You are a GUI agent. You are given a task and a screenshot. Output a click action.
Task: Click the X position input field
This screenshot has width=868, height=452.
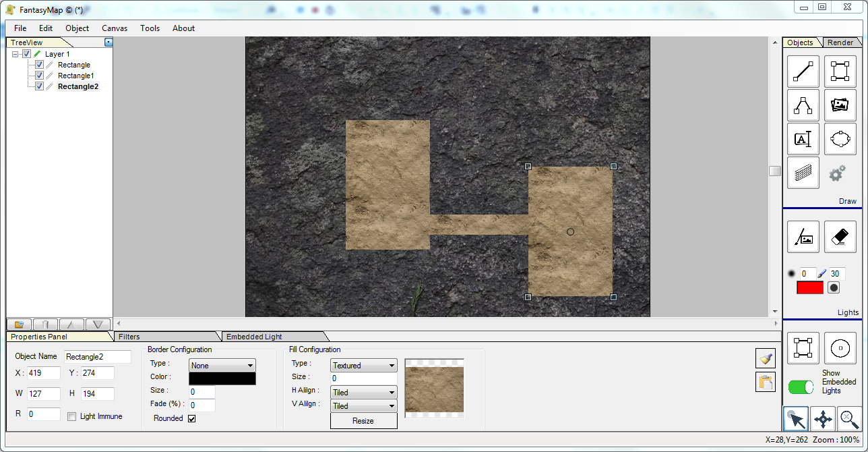coord(44,373)
